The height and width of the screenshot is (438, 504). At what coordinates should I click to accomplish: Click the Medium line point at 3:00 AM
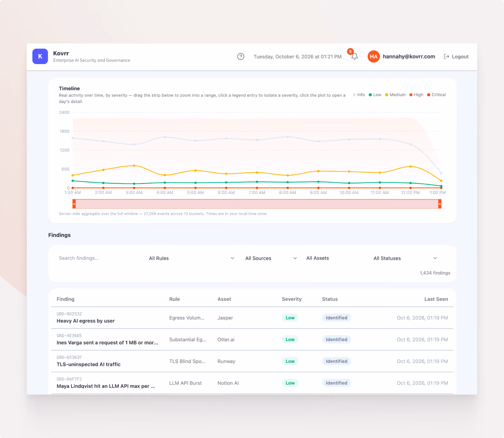tap(134, 166)
